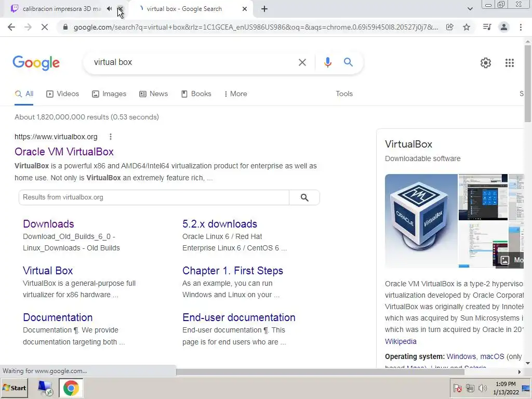Open the Oracle VM VirtualBox link

64,152
